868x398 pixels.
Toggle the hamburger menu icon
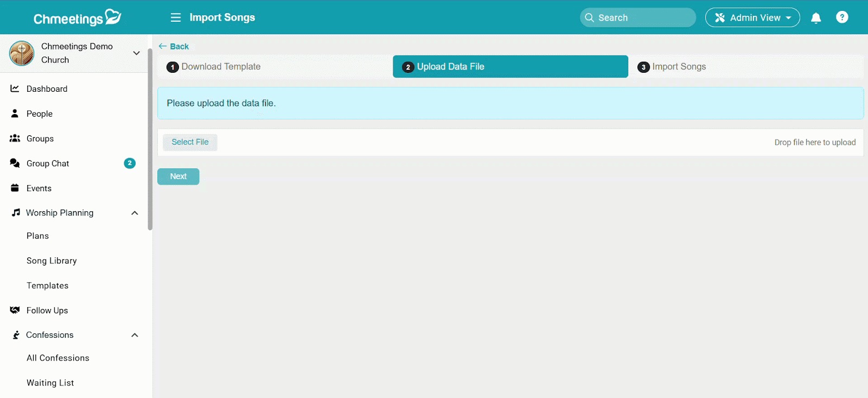click(175, 17)
